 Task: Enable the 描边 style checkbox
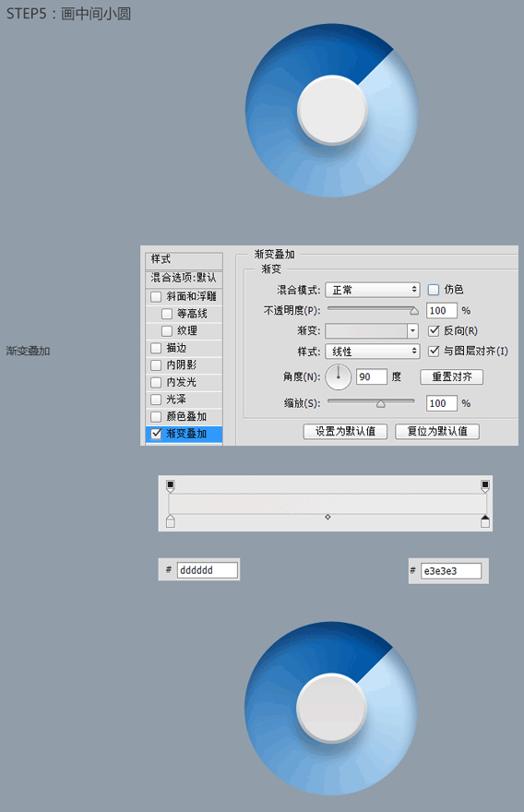tap(156, 348)
